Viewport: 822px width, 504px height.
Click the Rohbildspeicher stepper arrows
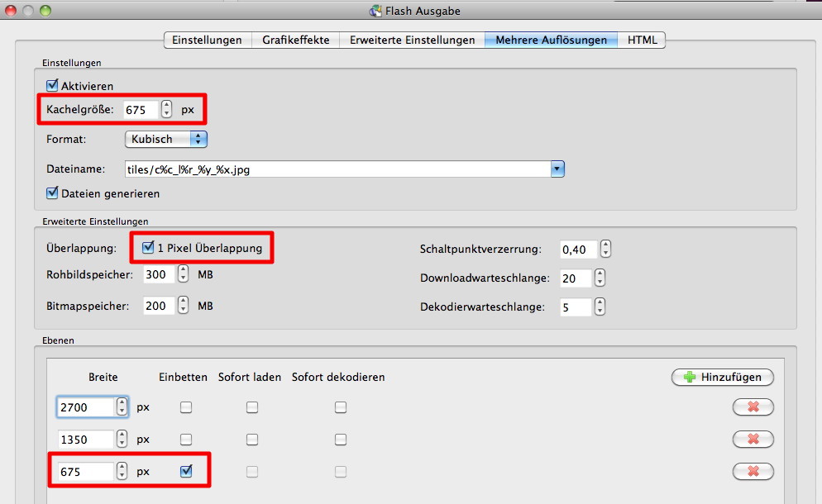[x=184, y=274]
